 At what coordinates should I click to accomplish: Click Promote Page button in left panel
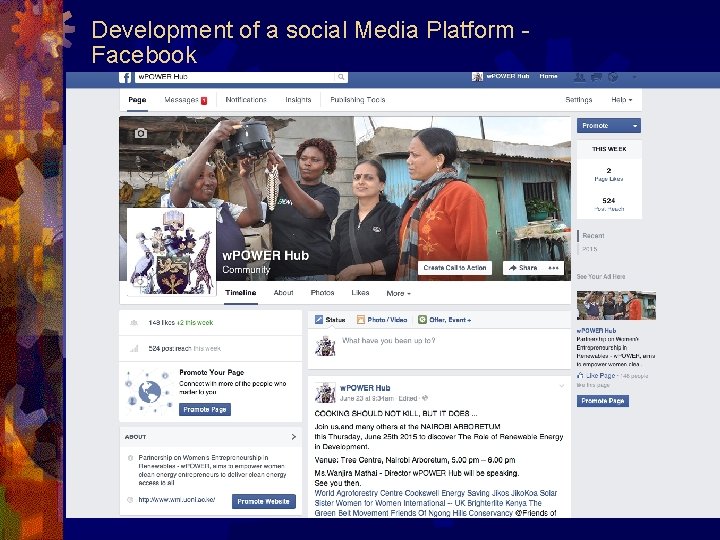point(205,410)
